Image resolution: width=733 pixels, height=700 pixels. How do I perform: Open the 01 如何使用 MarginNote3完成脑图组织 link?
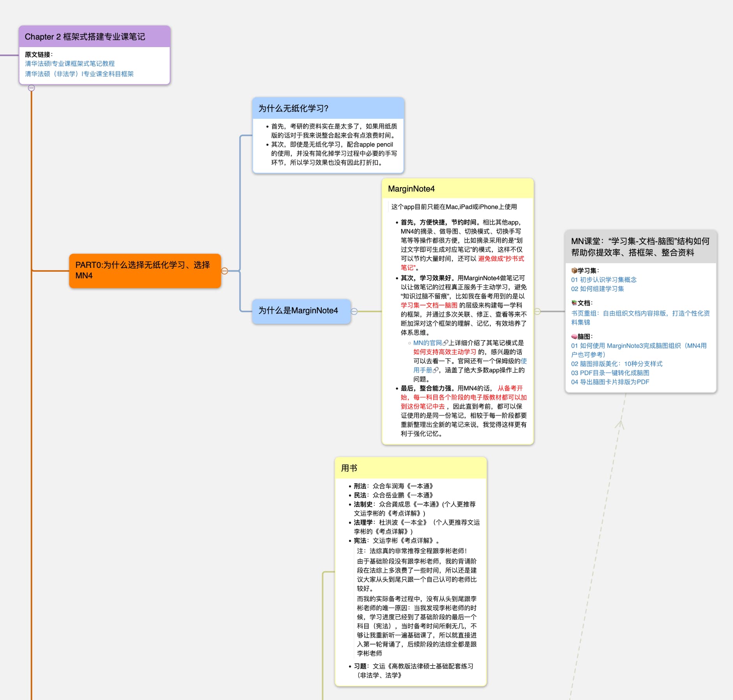639,350
